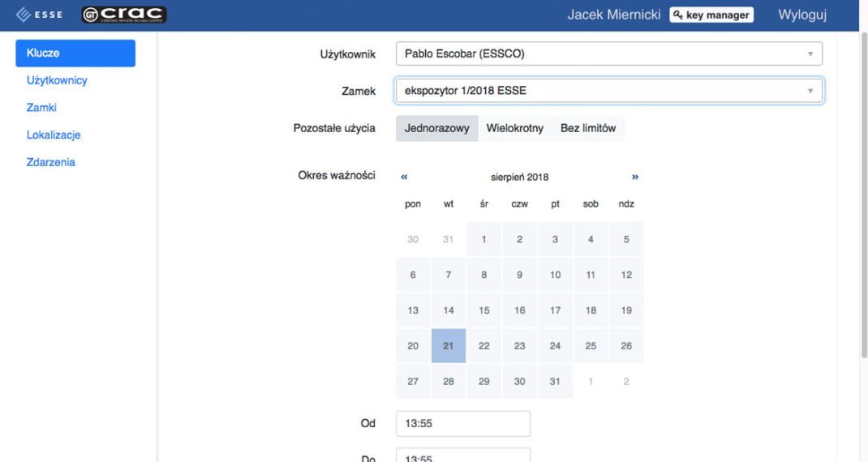Select Jednorazowy usage option

[436, 128]
